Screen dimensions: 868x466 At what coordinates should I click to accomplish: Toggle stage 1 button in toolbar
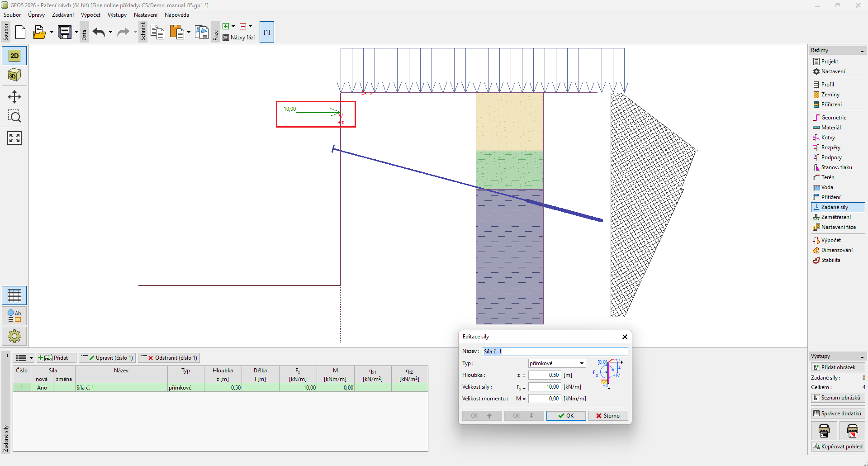pyautogui.click(x=267, y=32)
